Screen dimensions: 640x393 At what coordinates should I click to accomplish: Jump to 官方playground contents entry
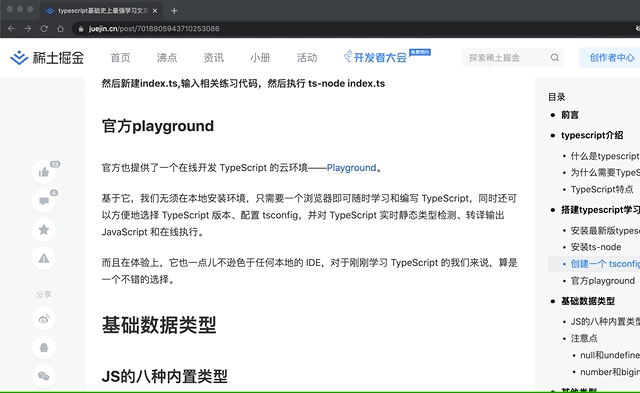602,281
